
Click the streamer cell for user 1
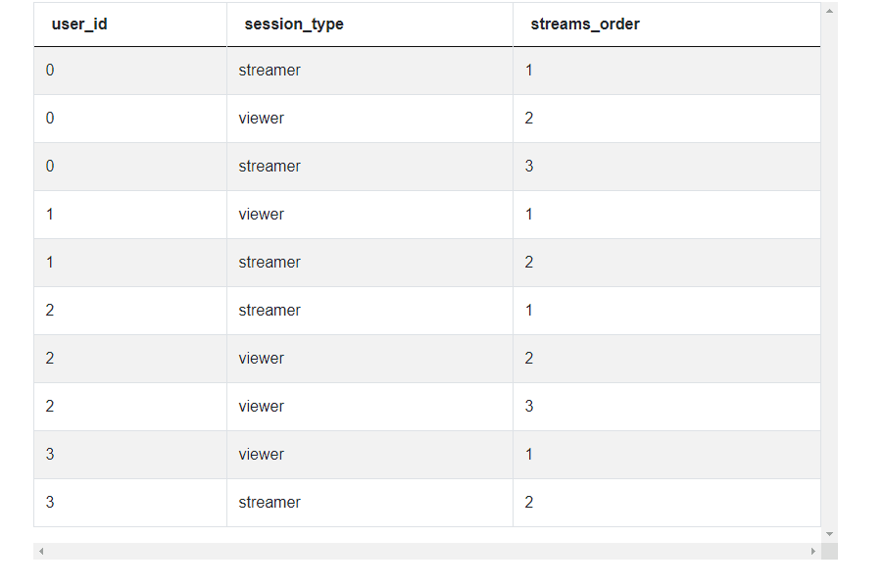[270, 263]
